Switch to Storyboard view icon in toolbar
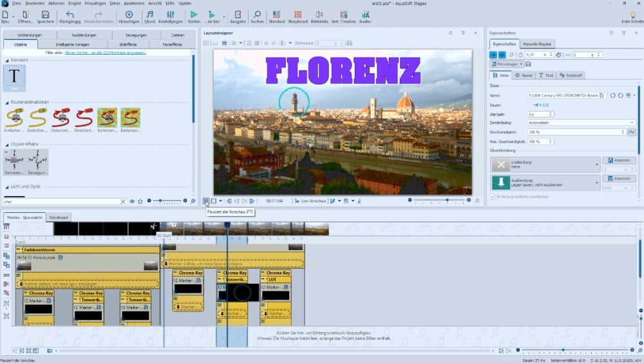Image resolution: width=644 pixels, height=363 pixels. click(298, 16)
